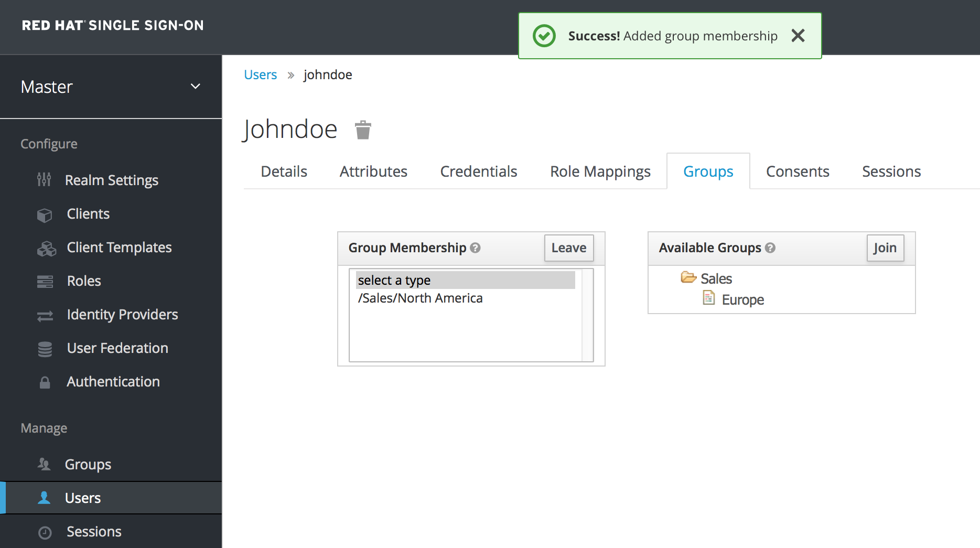Open the Credentials tab

[478, 171]
